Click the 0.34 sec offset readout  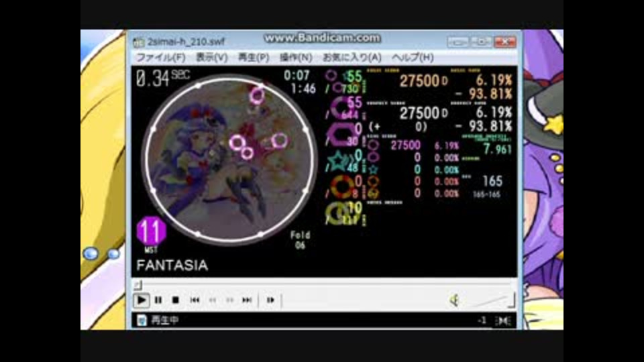(x=163, y=78)
